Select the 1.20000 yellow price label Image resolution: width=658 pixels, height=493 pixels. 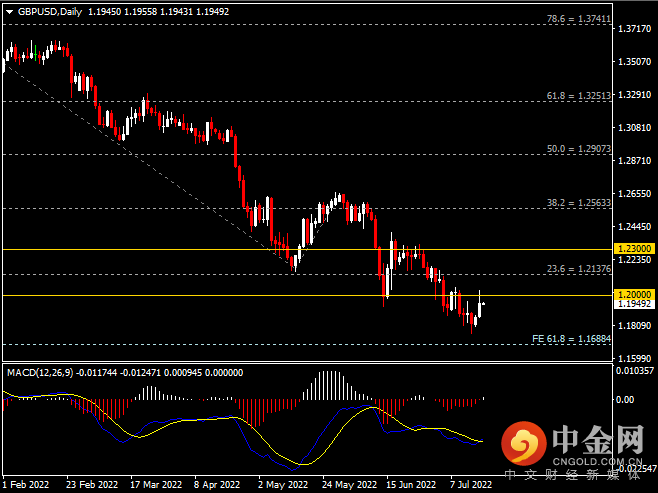634,294
